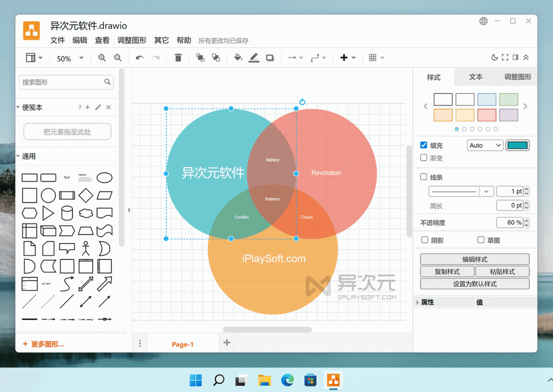This screenshot has width=553, height=392.
Task: Switch to the 文本 tab
Action: tap(476, 77)
